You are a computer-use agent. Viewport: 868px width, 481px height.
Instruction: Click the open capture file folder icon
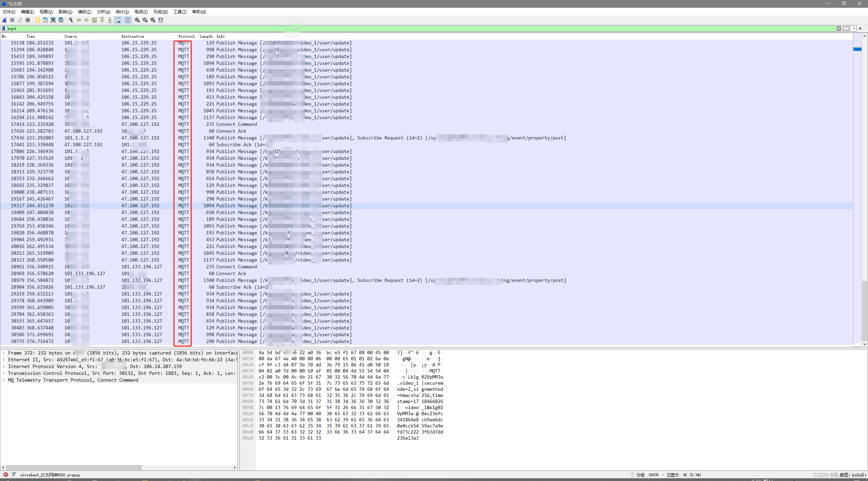pyautogui.click(x=38, y=20)
